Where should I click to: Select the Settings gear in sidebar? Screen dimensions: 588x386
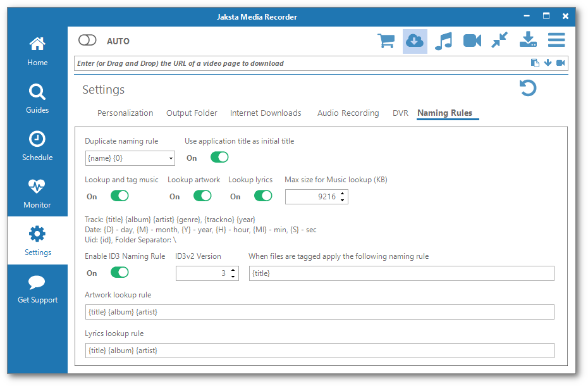point(37,240)
